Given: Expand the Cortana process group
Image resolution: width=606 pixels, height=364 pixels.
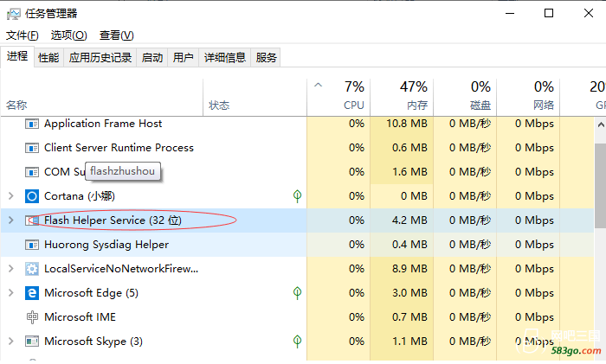Looking at the screenshot, I should [x=11, y=196].
